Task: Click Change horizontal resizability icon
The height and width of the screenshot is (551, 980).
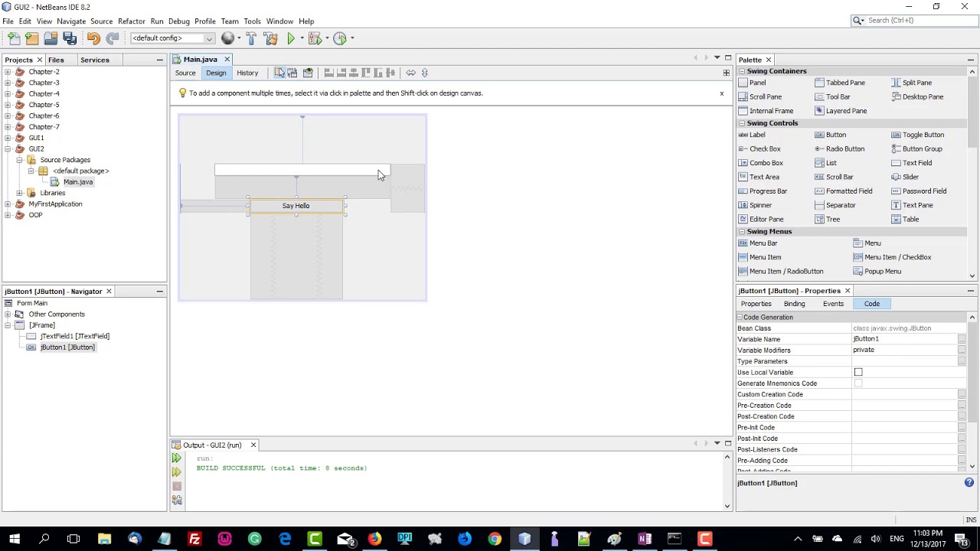Action: [411, 73]
